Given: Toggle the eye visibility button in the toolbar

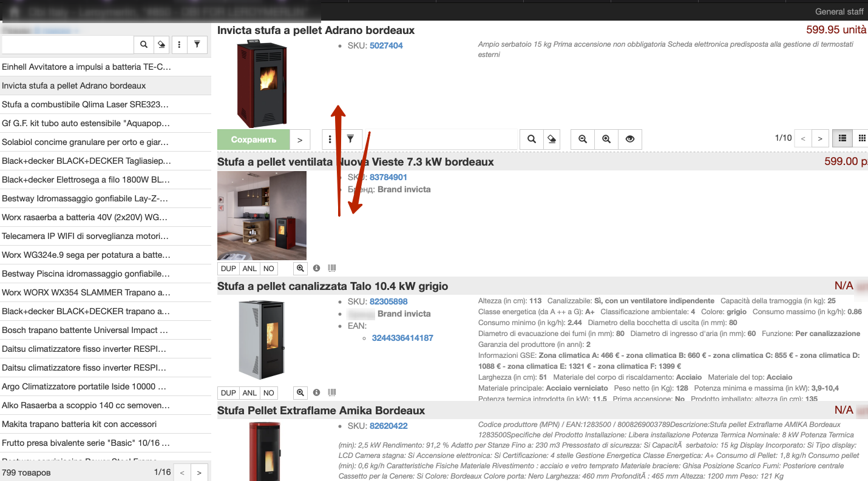Looking at the screenshot, I should tap(630, 139).
